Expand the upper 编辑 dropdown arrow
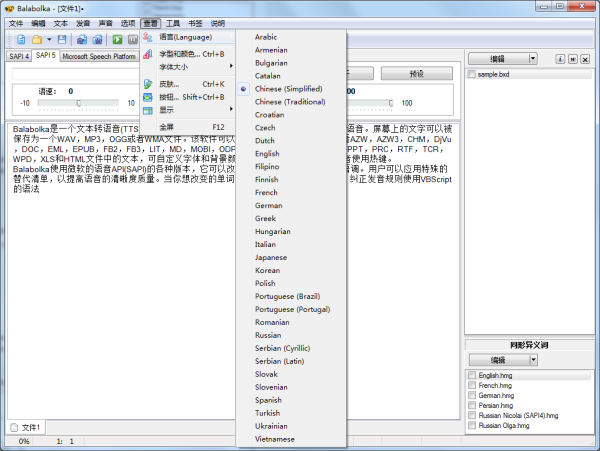The height and width of the screenshot is (451, 600). tap(533, 59)
